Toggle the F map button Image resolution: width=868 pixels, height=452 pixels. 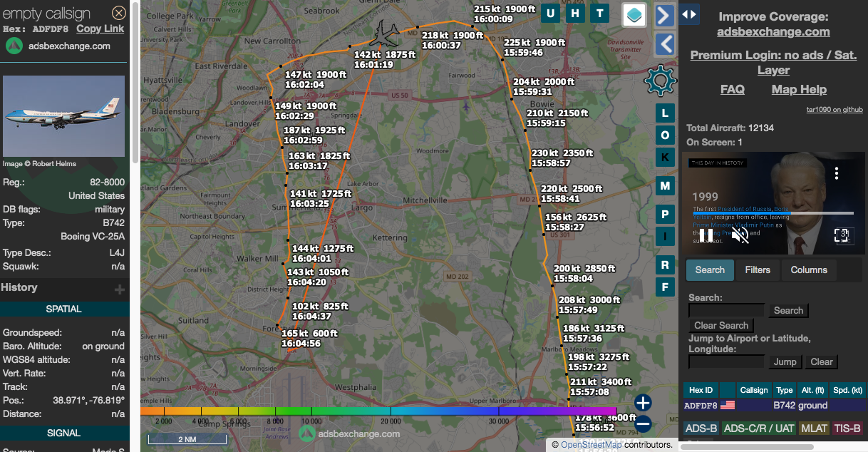tap(665, 287)
